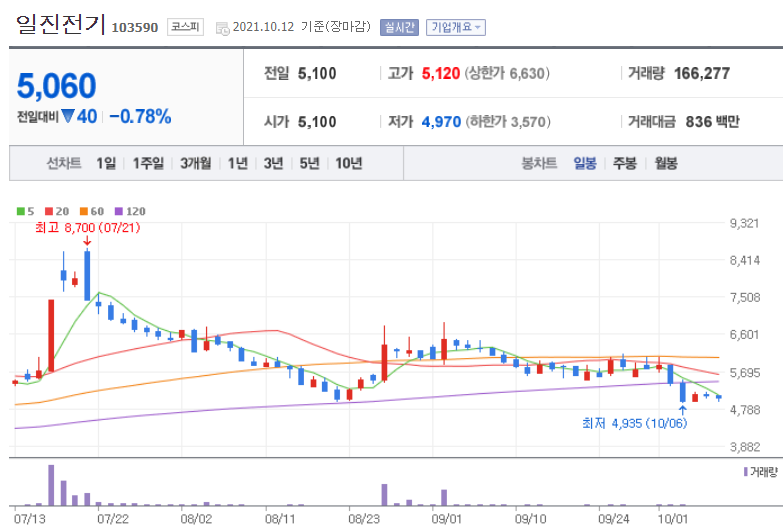The width and height of the screenshot is (783, 530).
Task: Click the blue down-triangle price change icon
Action: pyautogui.click(x=68, y=116)
